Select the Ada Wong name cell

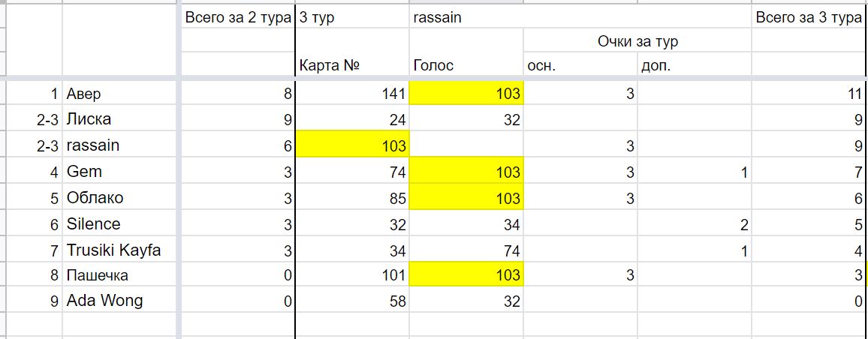[122, 301]
